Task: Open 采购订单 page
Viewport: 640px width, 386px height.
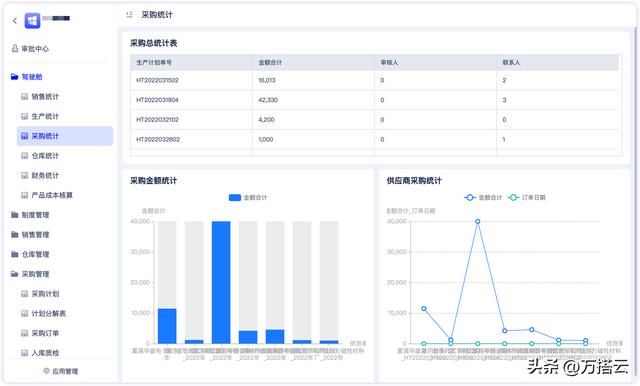Action: (45, 333)
